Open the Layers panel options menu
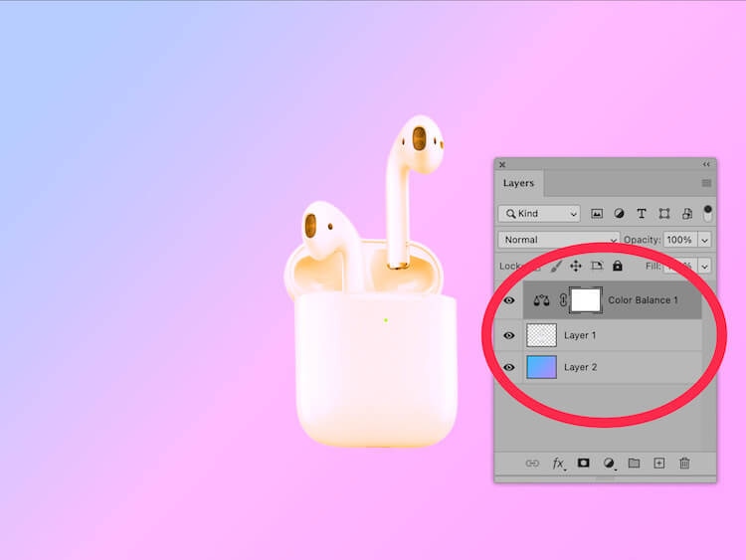 click(706, 183)
